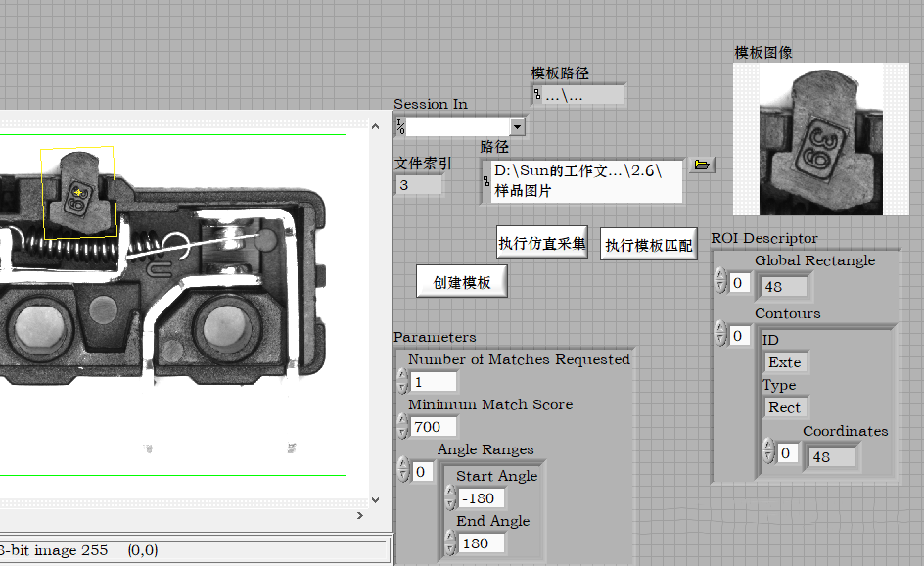Click the Global Rectangle array index stepper
The image size is (924, 566).
(x=719, y=282)
